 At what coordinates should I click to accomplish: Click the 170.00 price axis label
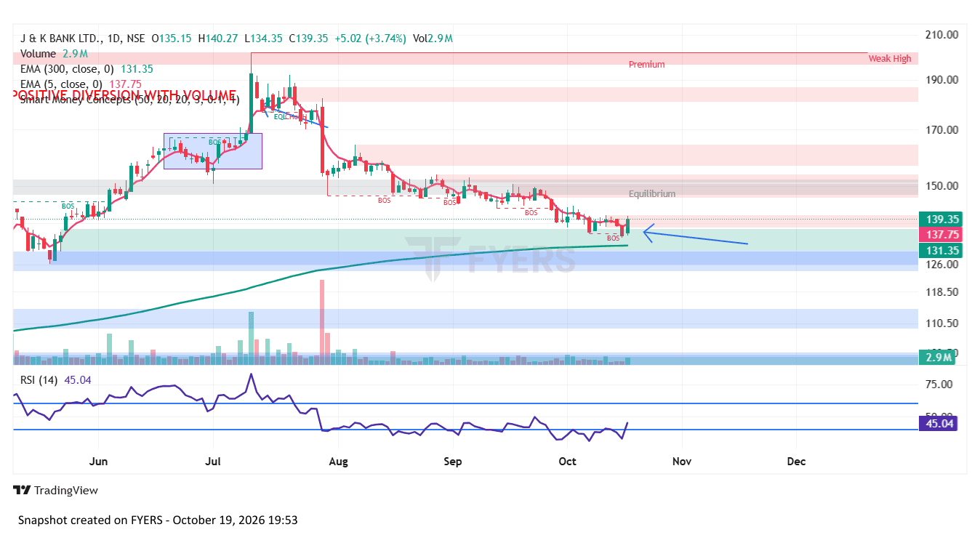943,130
